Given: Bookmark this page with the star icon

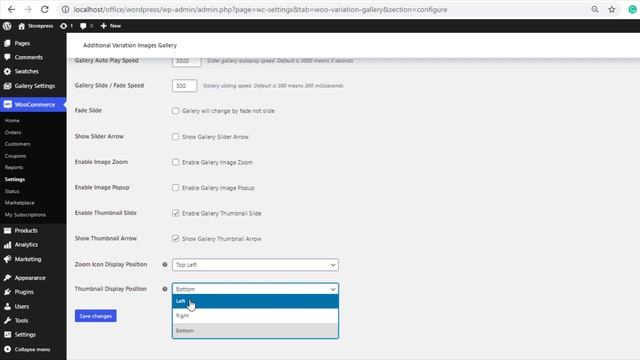Looking at the screenshot, I should coord(611,9).
